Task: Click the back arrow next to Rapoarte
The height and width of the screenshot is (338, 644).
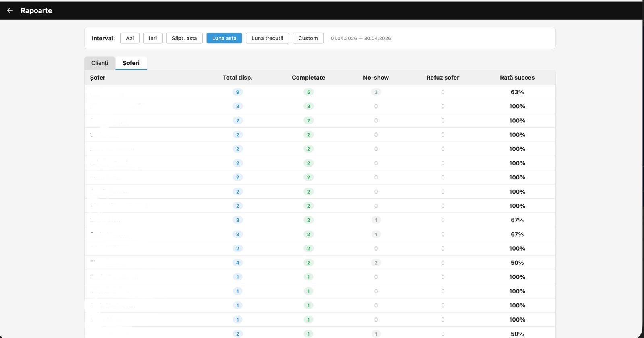Action: click(x=10, y=11)
